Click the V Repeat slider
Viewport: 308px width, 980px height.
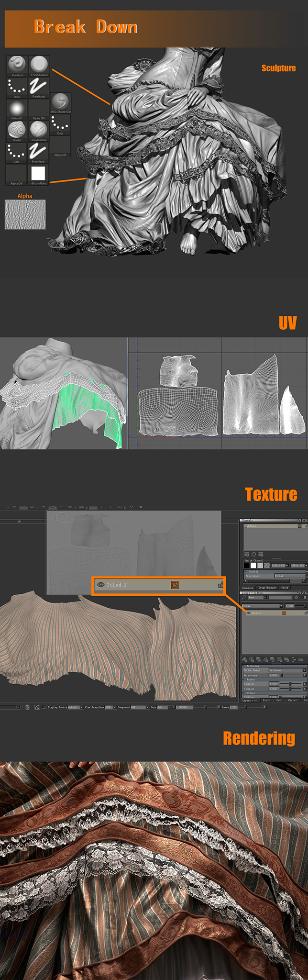[x=291, y=689]
